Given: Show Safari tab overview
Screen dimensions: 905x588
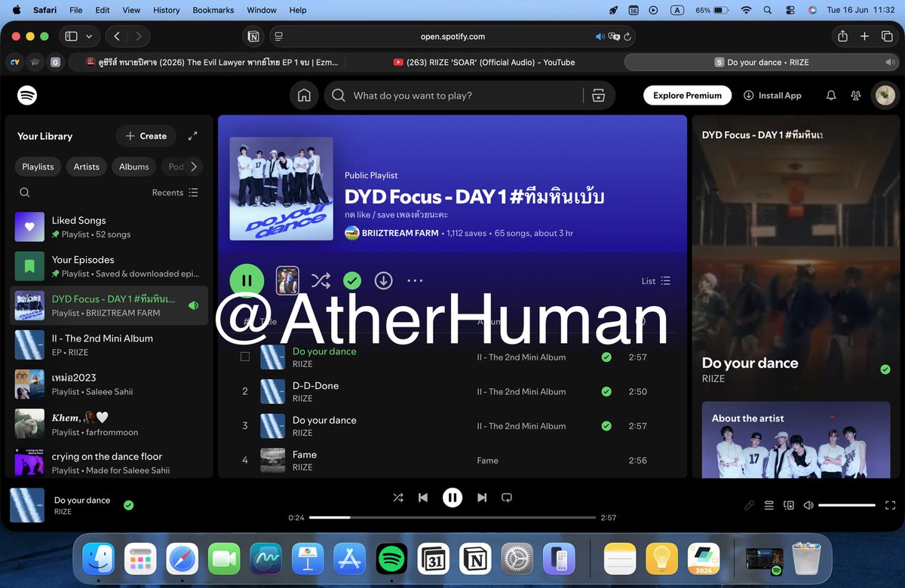Looking at the screenshot, I should (887, 36).
